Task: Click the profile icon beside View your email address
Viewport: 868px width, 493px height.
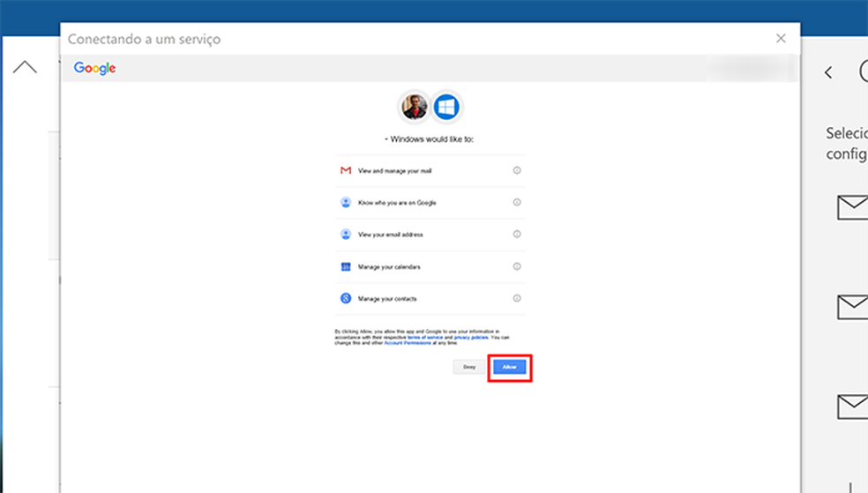Action: coord(346,234)
